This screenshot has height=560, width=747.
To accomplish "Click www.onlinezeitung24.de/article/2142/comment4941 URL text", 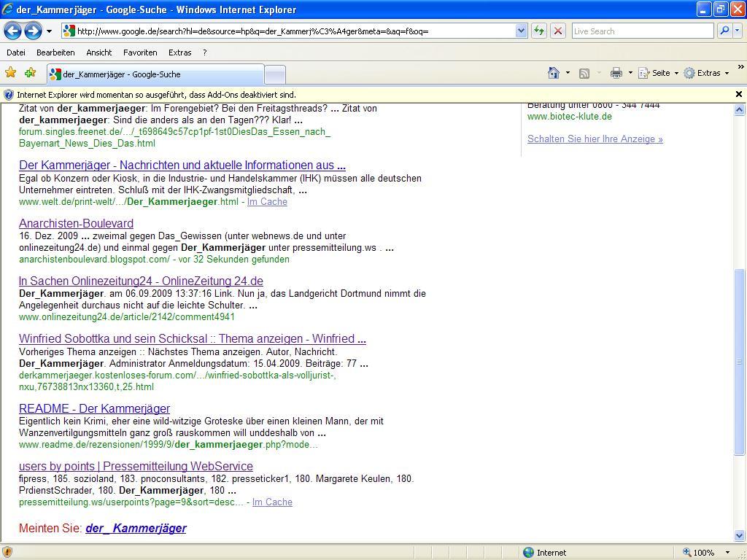I will [x=127, y=317].
